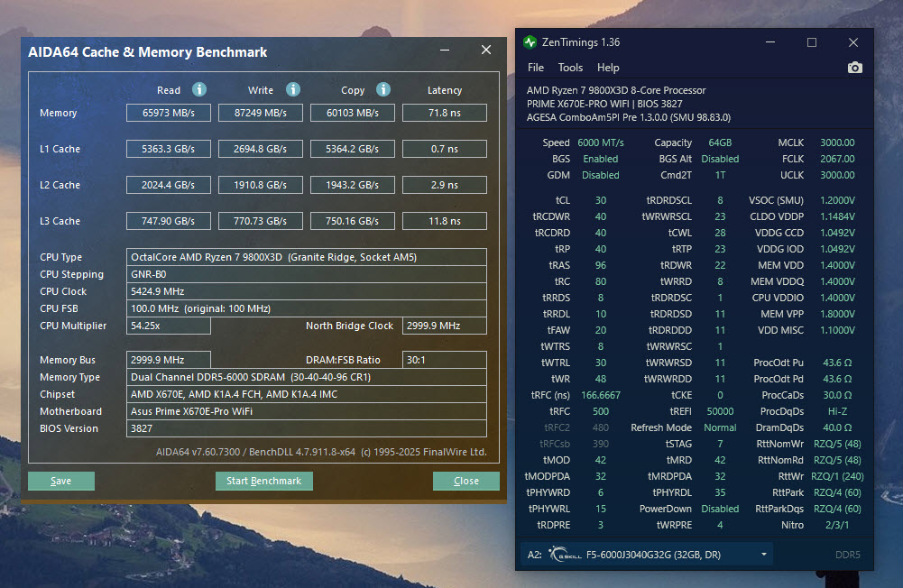This screenshot has height=588, width=903.
Task: Minimize the AIDA64 benchmark window
Action: click(445, 51)
